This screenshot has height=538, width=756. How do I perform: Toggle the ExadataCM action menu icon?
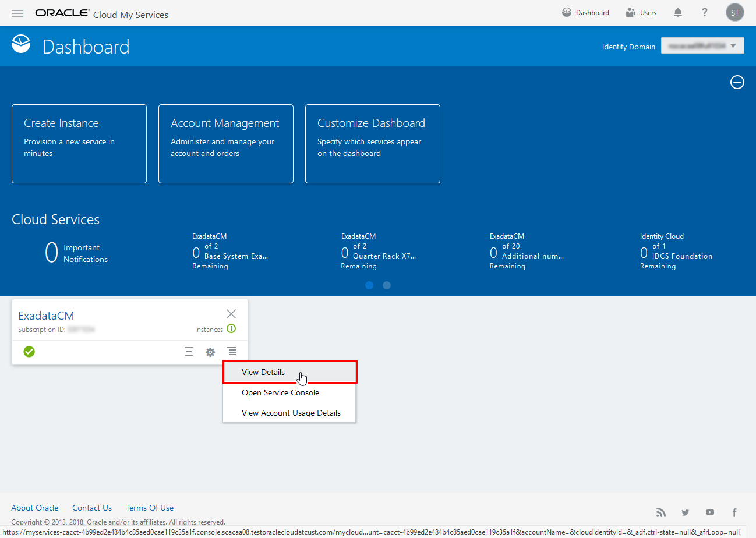point(232,352)
